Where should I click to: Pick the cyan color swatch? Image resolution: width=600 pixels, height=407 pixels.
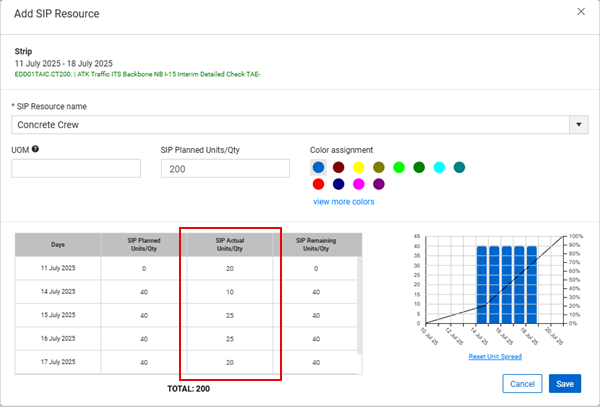[x=439, y=167]
